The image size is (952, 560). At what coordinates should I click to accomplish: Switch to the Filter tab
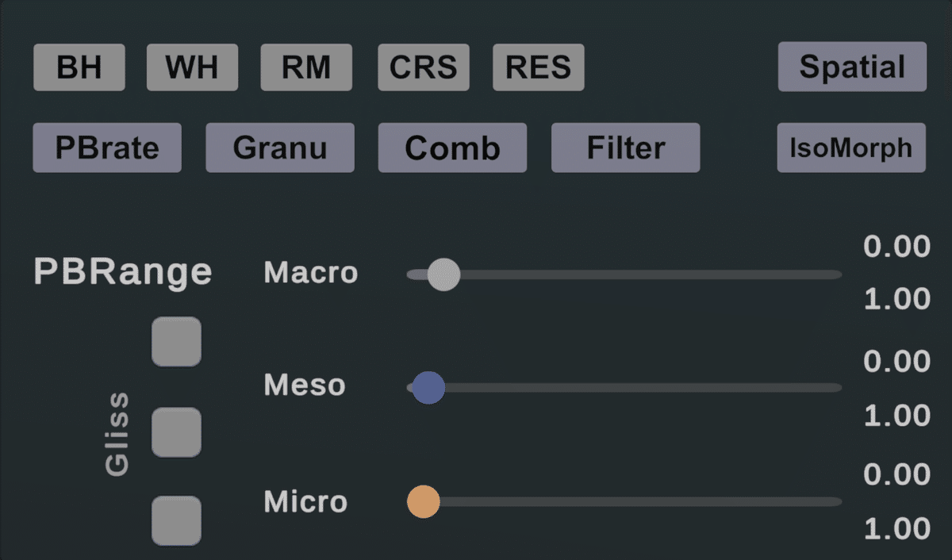(626, 148)
